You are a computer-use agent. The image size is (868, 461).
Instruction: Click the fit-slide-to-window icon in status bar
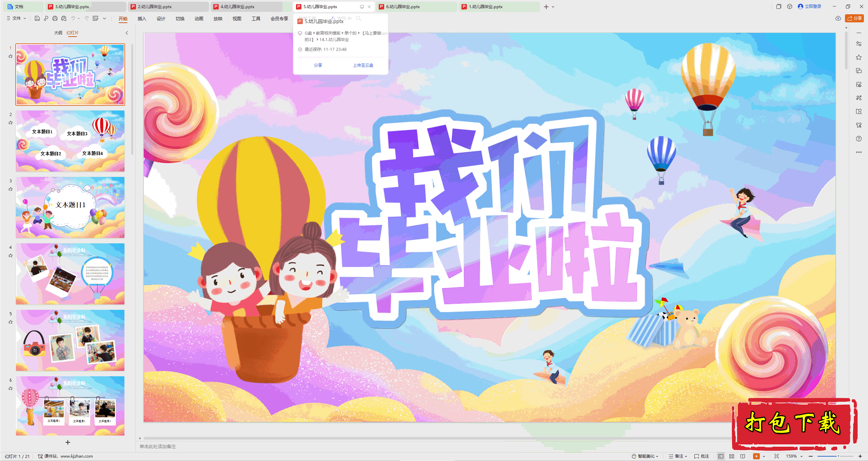(x=776, y=456)
